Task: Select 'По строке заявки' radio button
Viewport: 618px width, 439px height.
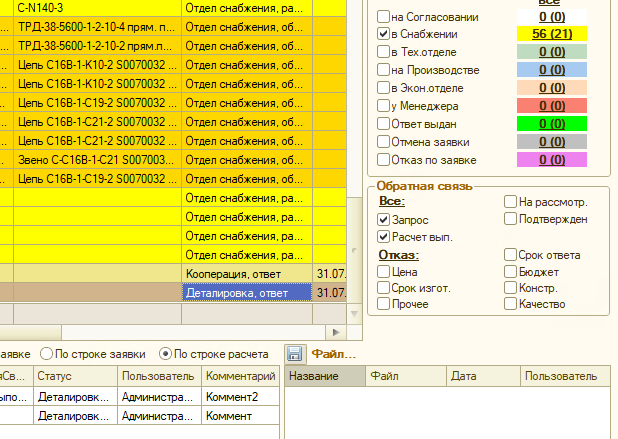Action: click(x=47, y=354)
